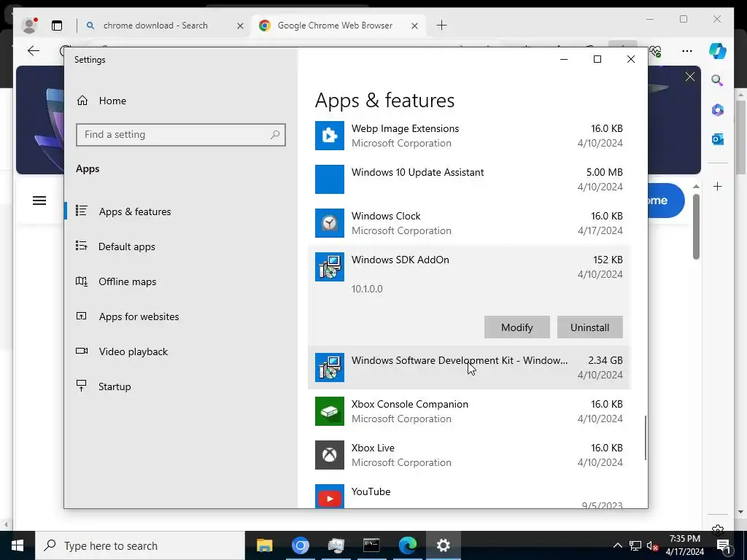The height and width of the screenshot is (560, 747).
Task: Open Startup apps settings
Action: 115,386
